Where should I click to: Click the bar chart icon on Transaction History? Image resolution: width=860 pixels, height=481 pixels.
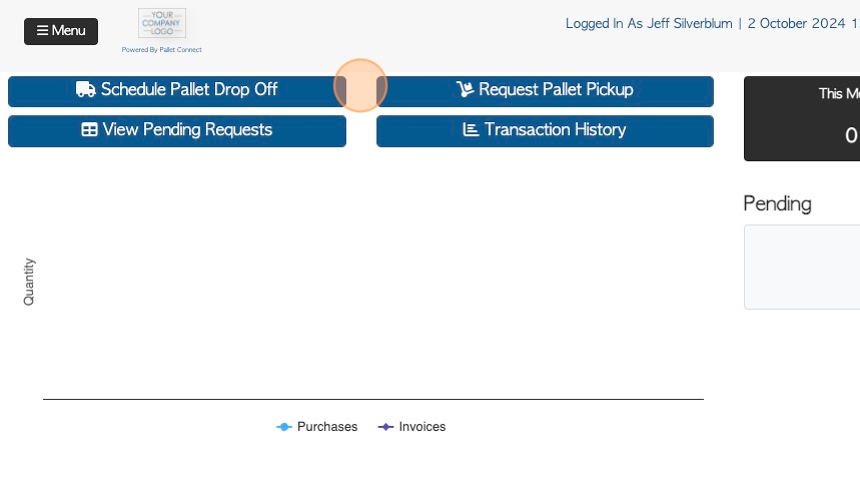pos(471,129)
